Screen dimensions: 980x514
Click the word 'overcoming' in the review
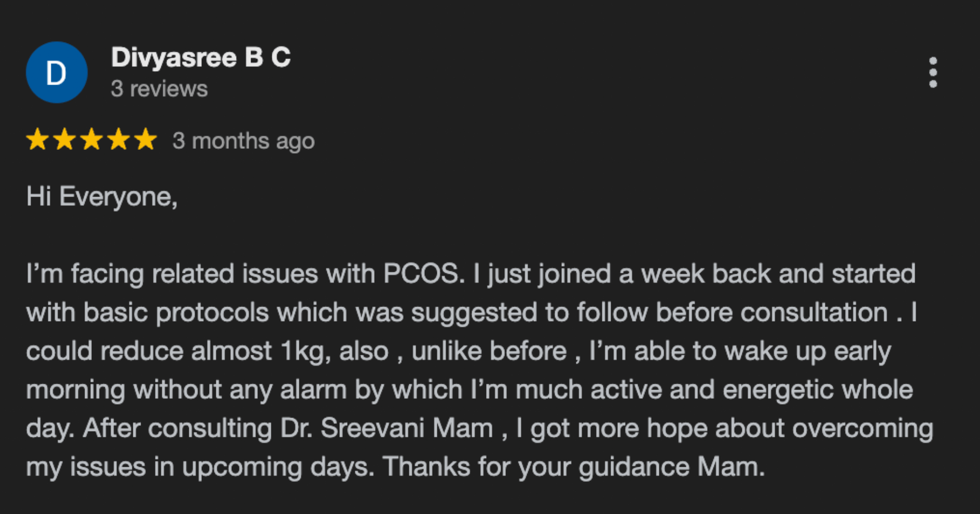(862, 428)
